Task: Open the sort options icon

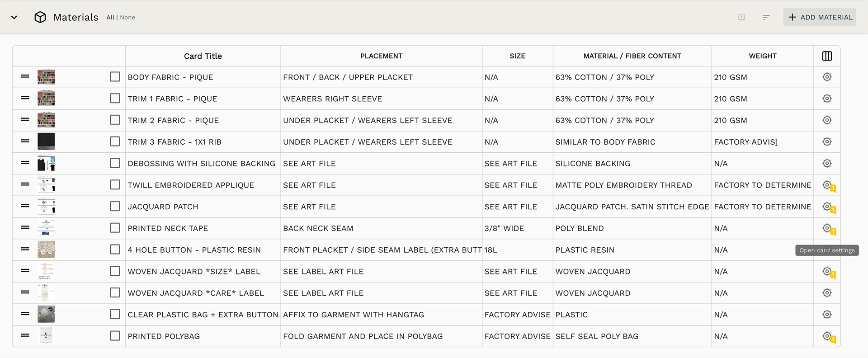Action: click(x=766, y=17)
